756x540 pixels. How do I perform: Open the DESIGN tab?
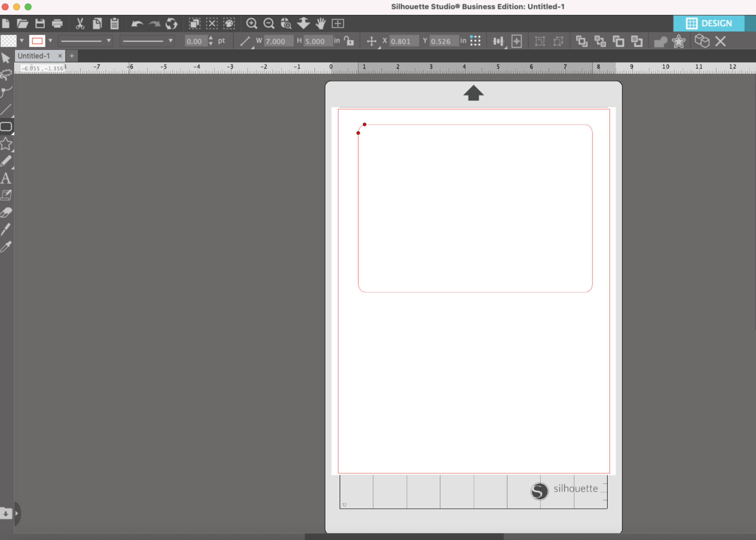click(x=709, y=24)
